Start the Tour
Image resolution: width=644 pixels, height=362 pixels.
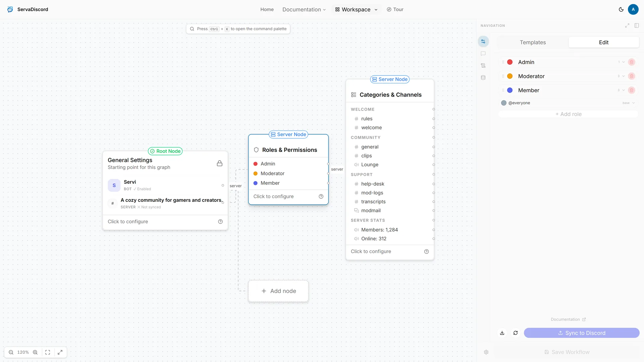point(395,9)
